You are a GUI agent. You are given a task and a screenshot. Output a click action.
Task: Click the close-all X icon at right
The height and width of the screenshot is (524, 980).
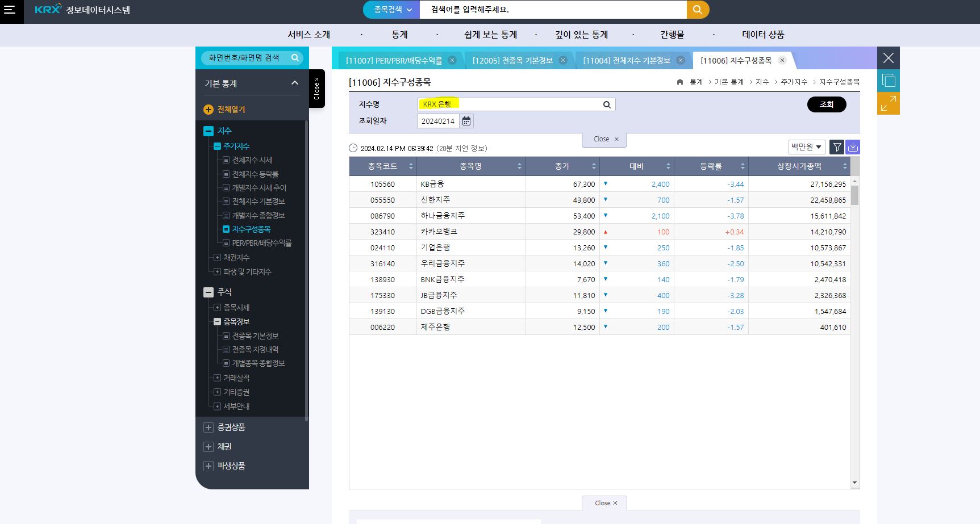point(889,58)
